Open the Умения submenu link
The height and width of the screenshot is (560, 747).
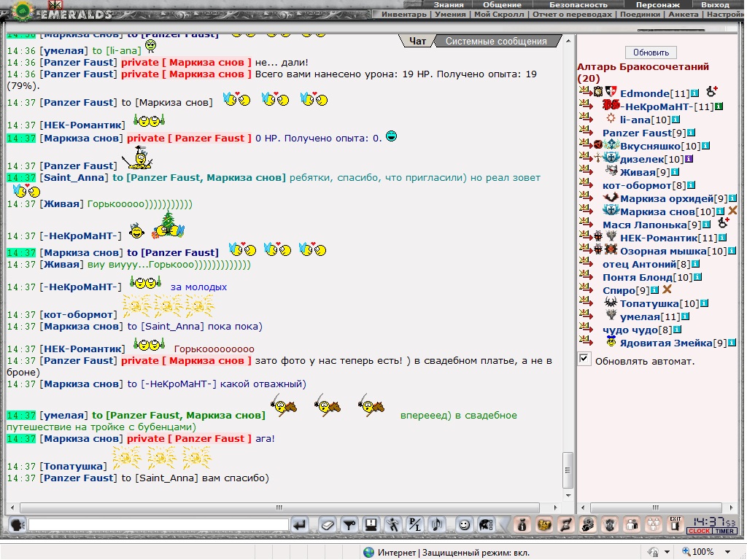450,15
